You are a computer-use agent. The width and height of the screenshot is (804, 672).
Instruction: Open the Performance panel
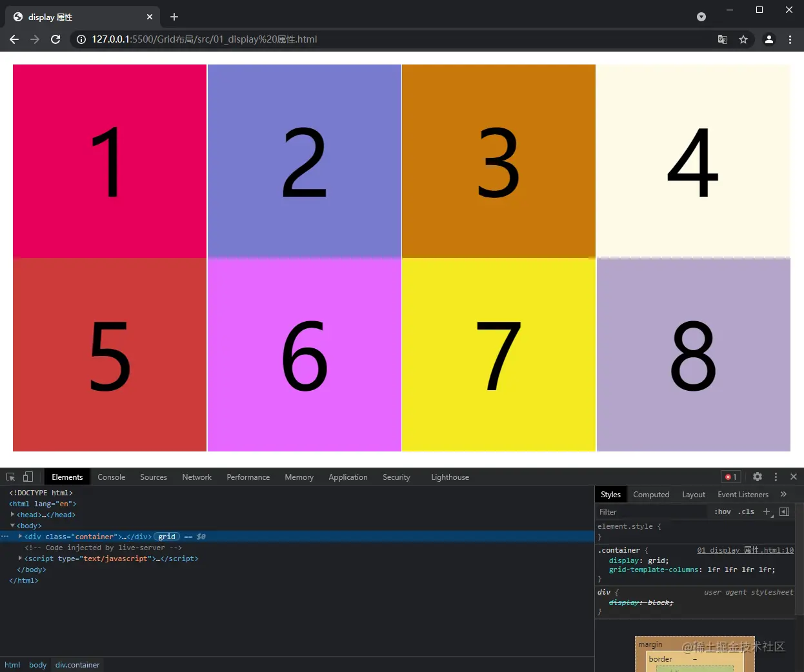[x=248, y=477]
